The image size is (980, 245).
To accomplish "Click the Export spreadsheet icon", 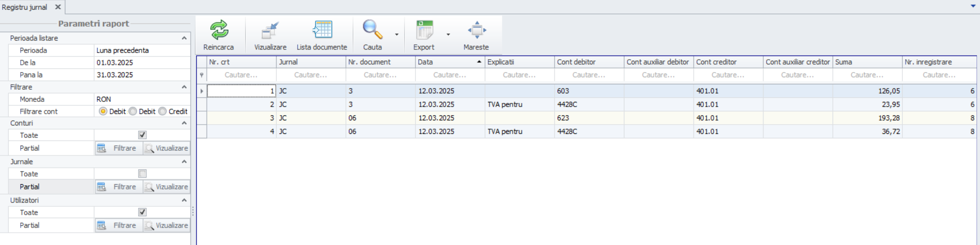I will (x=424, y=30).
